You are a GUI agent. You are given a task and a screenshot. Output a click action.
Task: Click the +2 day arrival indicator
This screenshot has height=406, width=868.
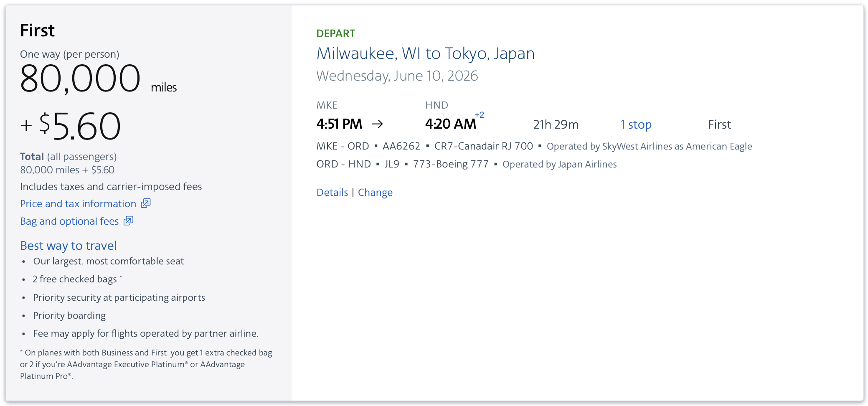click(x=479, y=115)
